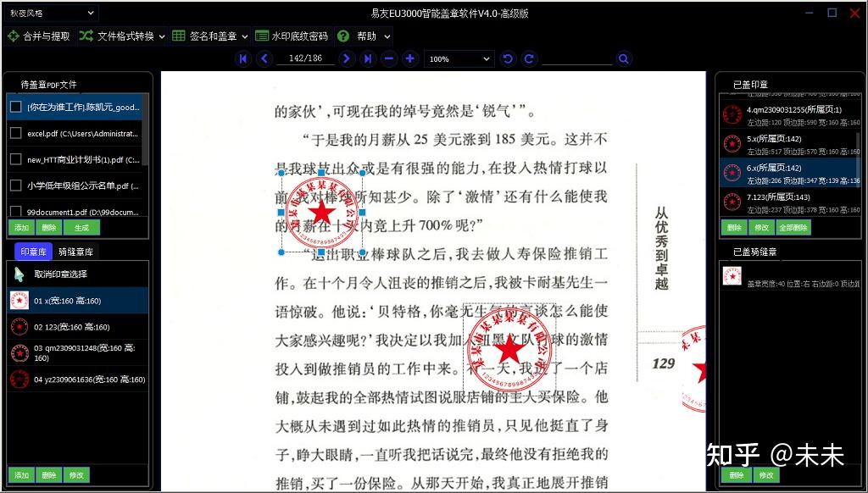Screen dimensions: 868x493
Task: Expand the 签名和盖章 dropdown arrow
Action: [x=245, y=36]
